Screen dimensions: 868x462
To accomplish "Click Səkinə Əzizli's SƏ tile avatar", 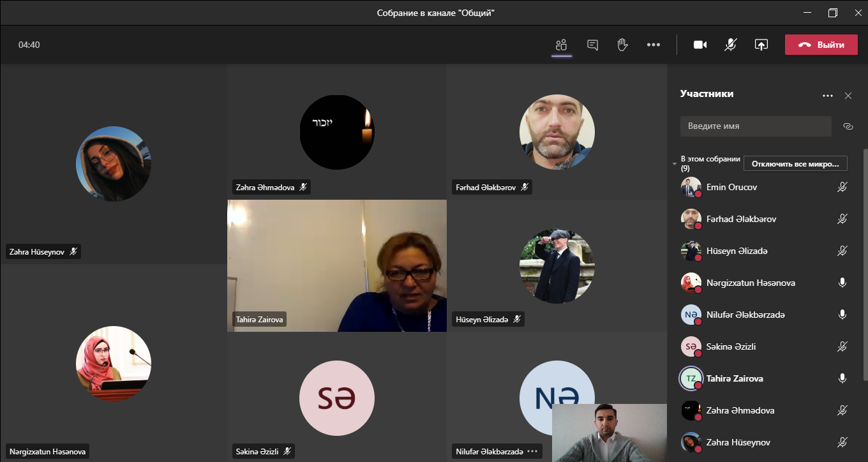I will pyautogui.click(x=337, y=398).
